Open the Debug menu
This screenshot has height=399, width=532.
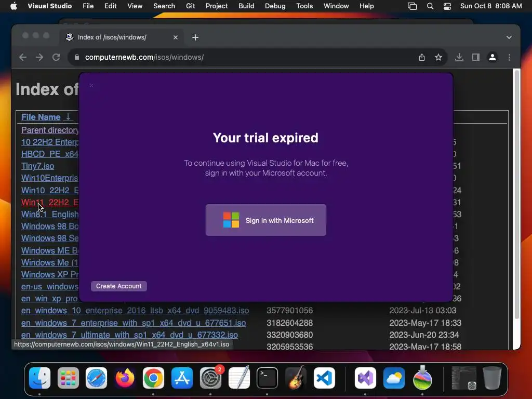tap(275, 6)
